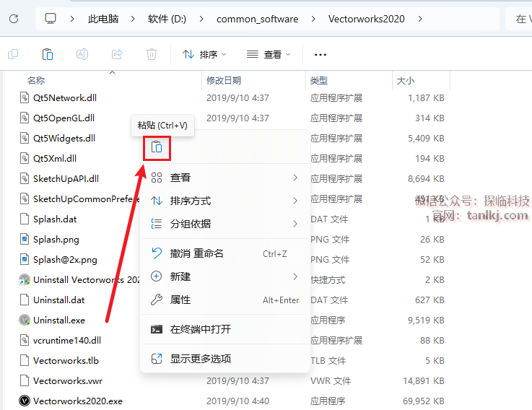Choose 显示更多选项 in context menu
The image size is (532, 410).
tap(225, 359)
